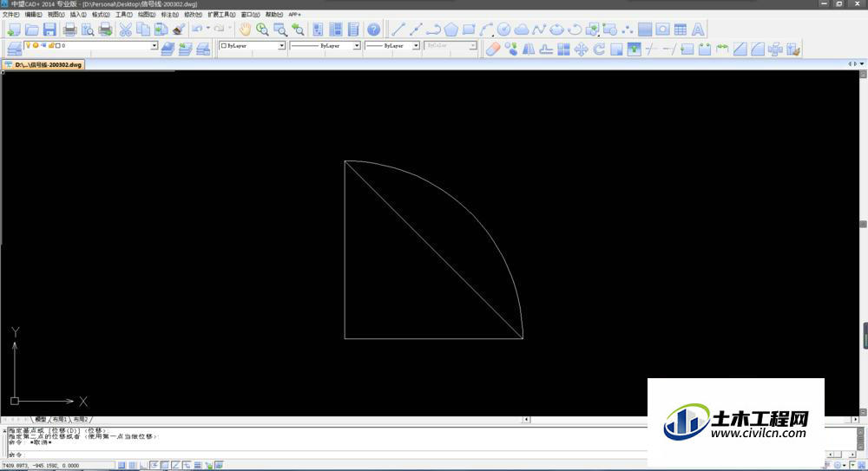Viewport: 868px width, 471px height.
Task: Open the 文件 (File) menu
Action: (x=10, y=15)
